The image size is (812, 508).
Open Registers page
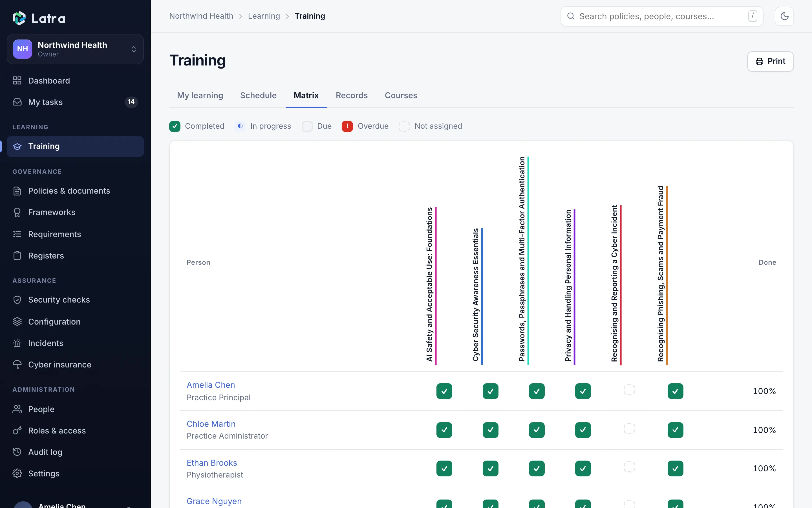(x=75, y=256)
